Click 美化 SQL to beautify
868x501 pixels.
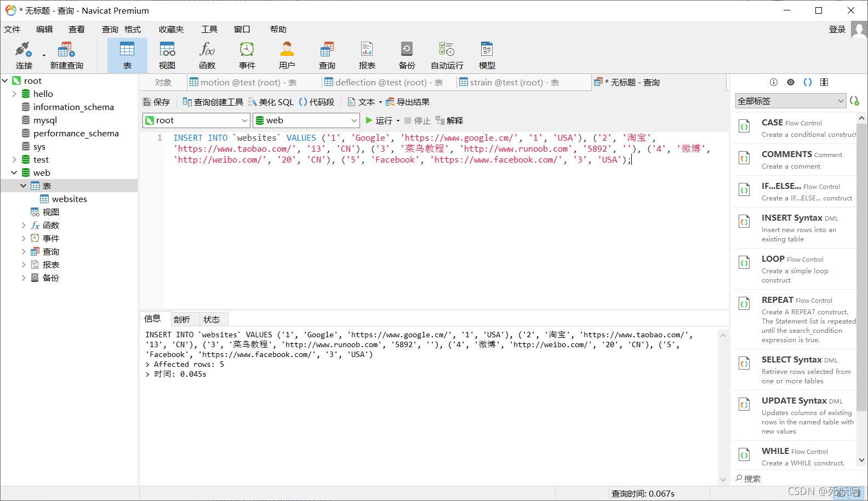click(271, 102)
